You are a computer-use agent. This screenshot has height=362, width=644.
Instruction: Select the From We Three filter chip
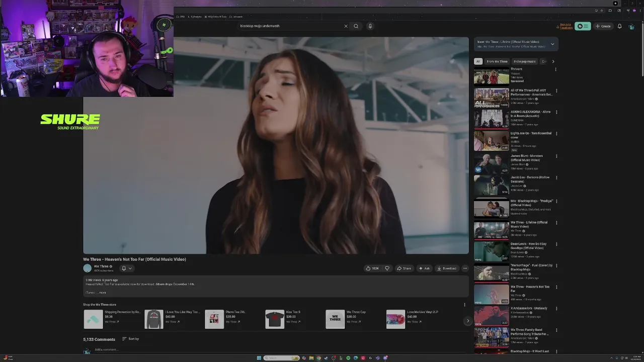[497, 61]
